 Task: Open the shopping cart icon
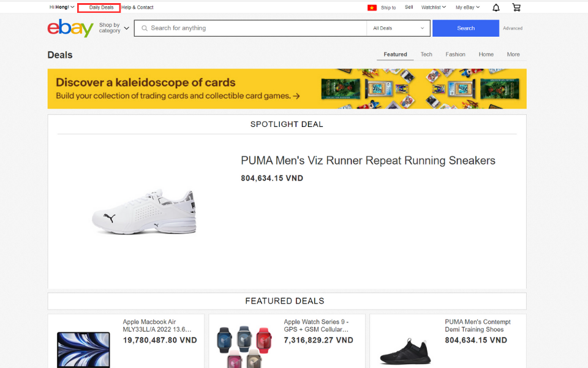pyautogui.click(x=516, y=7)
